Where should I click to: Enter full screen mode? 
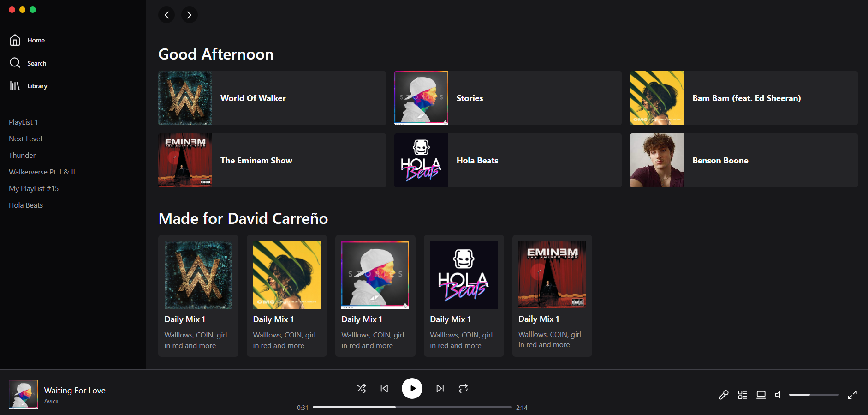pyautogui.click(x=852, y=395)
